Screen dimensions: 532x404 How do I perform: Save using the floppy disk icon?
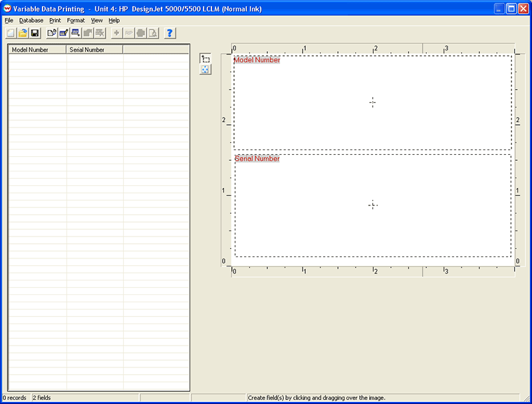pyautogui.click(x=35, y=33)
